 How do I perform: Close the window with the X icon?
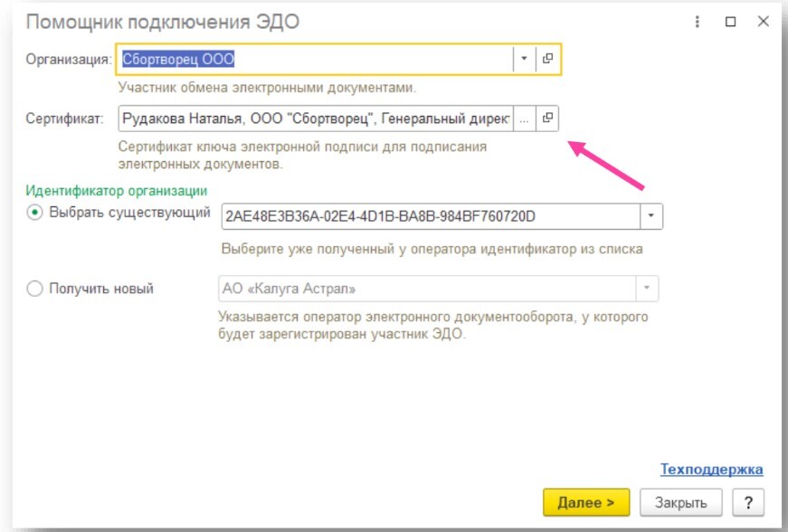click(x=763, y=22)
